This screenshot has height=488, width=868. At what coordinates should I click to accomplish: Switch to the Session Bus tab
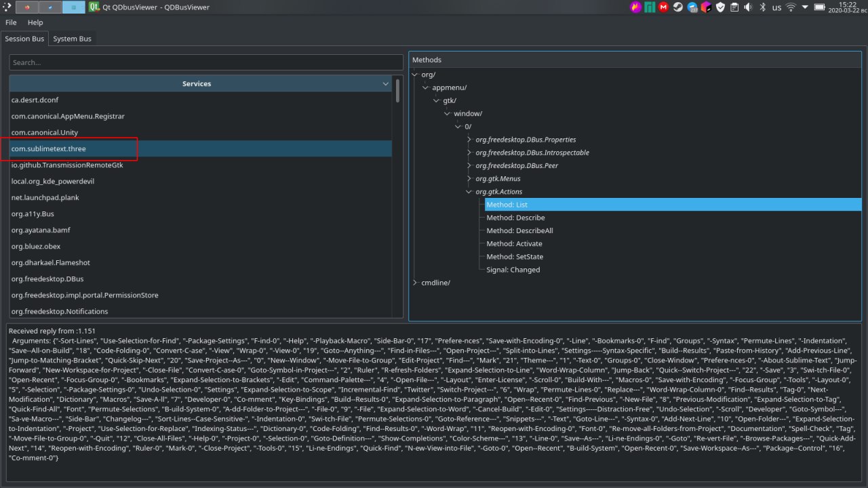tap(24, 39)
